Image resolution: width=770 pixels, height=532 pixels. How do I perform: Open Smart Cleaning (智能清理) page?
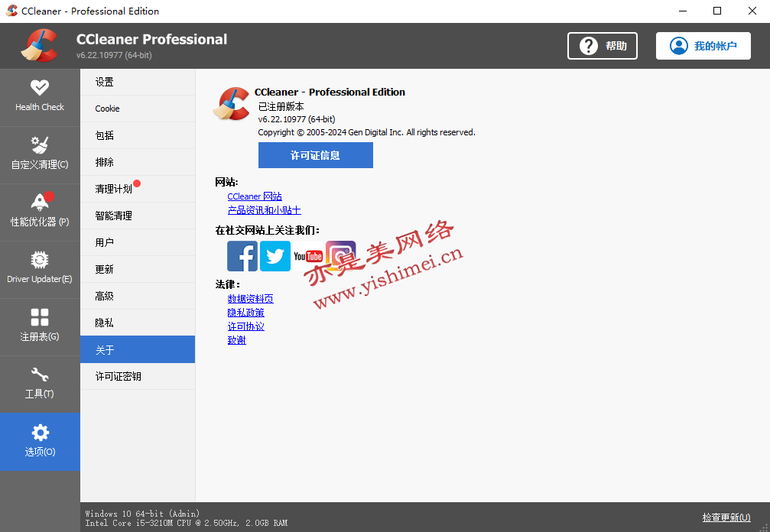click(x=138, y=216)
